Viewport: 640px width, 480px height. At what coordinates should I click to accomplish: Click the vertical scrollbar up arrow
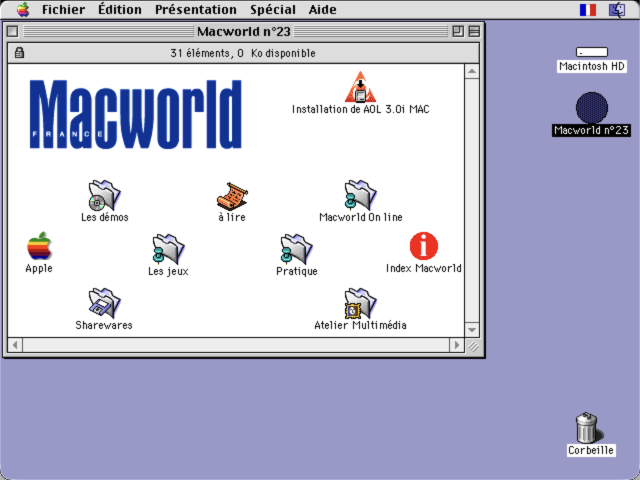(x=472, y=71)
